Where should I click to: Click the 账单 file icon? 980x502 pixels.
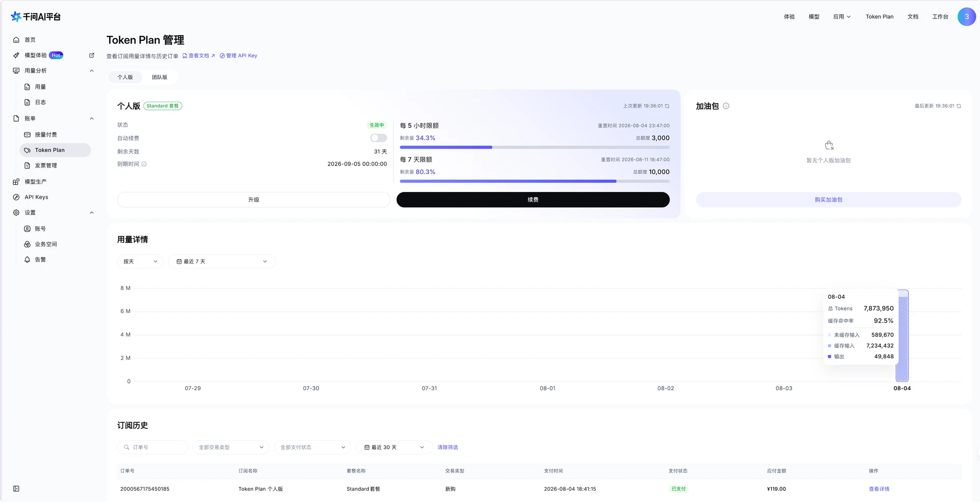pyautogui.click(x=16, y=118)
